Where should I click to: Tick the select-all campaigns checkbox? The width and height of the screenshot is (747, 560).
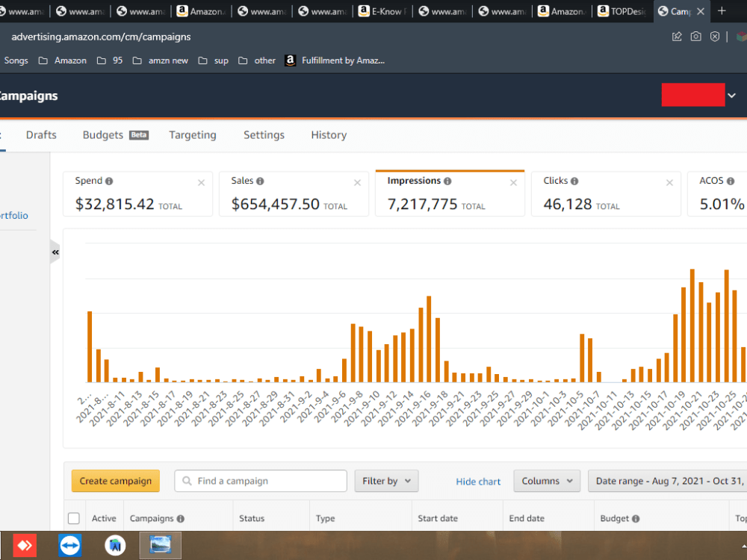pos(74,518)
